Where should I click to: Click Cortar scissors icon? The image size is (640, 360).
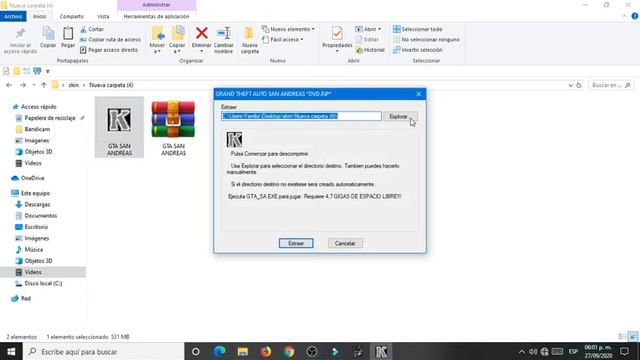(x=83, y=29)
